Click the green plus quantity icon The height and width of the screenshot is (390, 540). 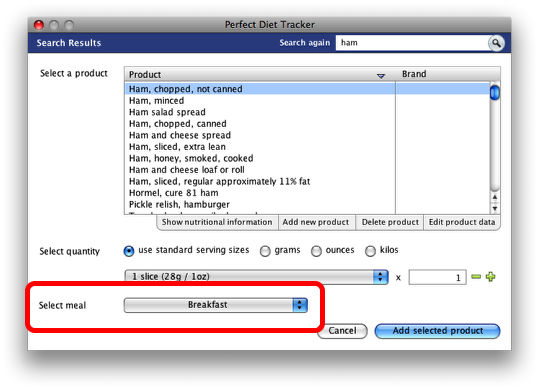pyautogui.click(x=490, y=277)
